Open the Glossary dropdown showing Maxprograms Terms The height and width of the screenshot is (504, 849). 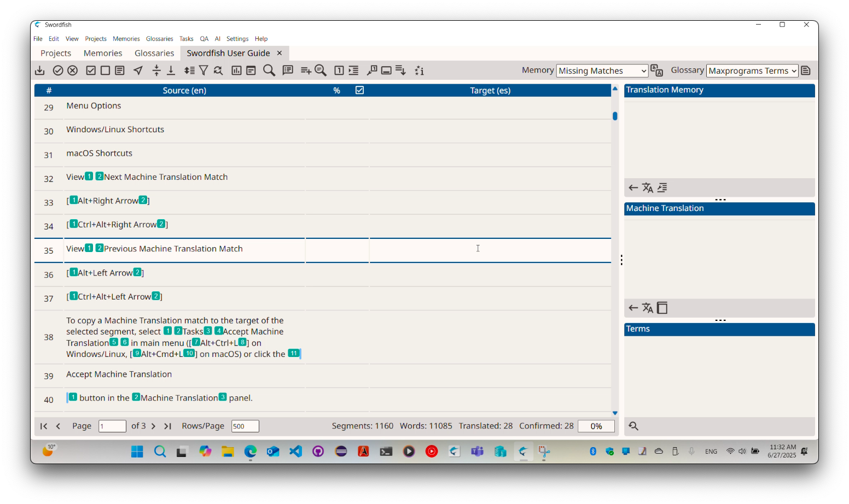click(x=752, y=71)
